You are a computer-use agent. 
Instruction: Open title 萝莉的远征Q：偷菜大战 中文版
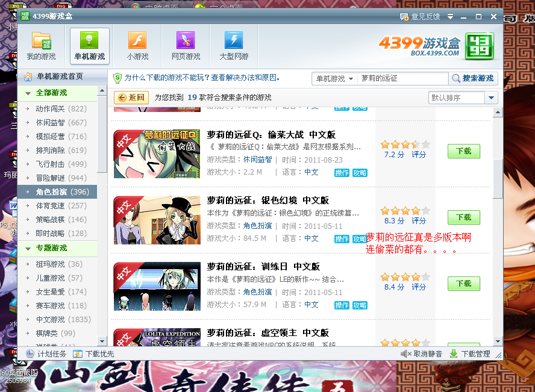click(x=271, y=135)
